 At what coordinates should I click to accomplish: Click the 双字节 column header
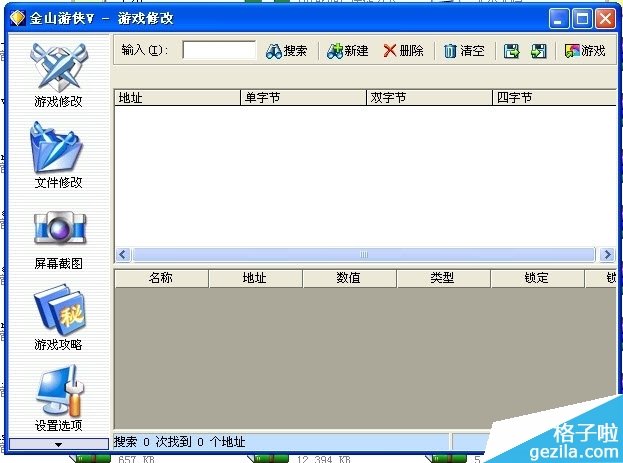coord(429,98)
